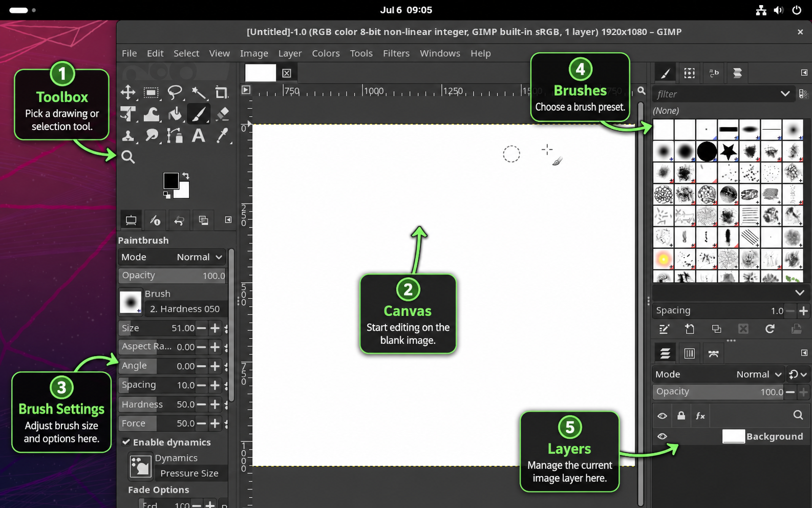
Task: Increase brush Size with plus button
Action: (215, 328)
